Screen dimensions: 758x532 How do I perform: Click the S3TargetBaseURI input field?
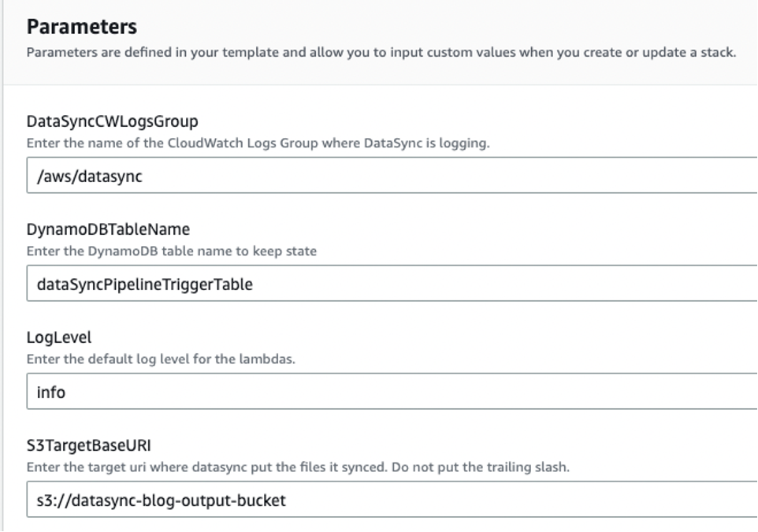click(x=236, y=499)
